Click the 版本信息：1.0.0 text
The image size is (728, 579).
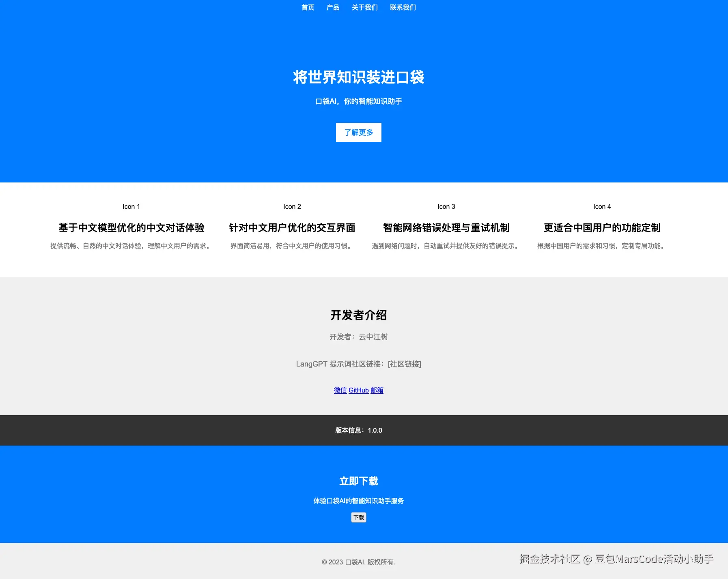[x=359, y=430]
